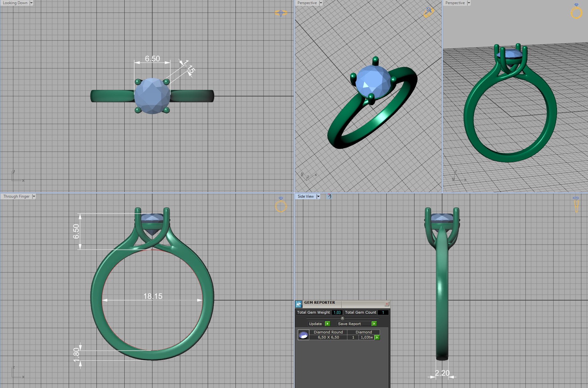Click the 6.50 dimension in Looking Down view
This screenshot has width=588, height=388.
152,58
